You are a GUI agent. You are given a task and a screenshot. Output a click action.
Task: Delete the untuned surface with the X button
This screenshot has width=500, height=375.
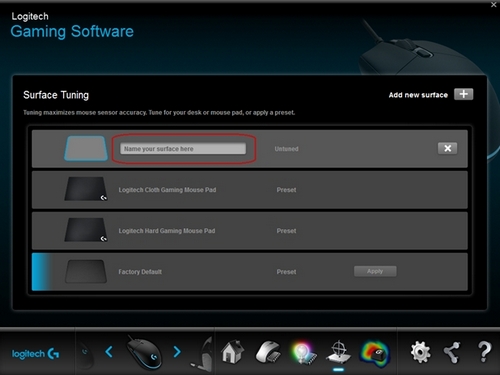click(x=447, y=148)
